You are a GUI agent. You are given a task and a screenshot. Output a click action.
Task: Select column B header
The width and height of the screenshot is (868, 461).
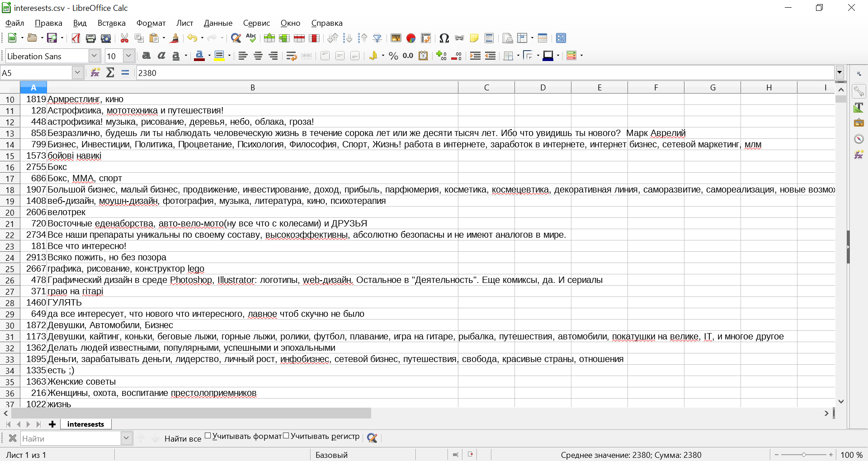click(x=252, y=87)
